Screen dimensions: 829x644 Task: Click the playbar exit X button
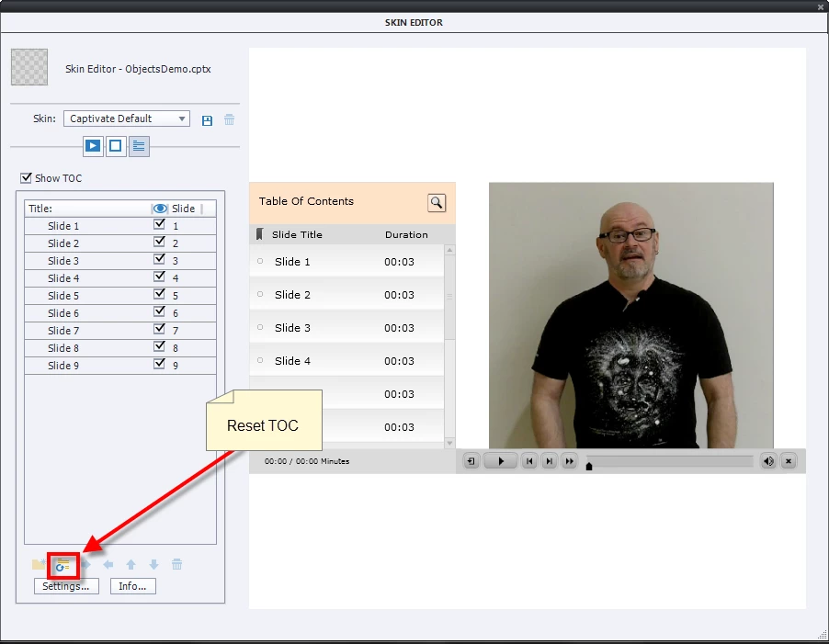click(789, 461)
